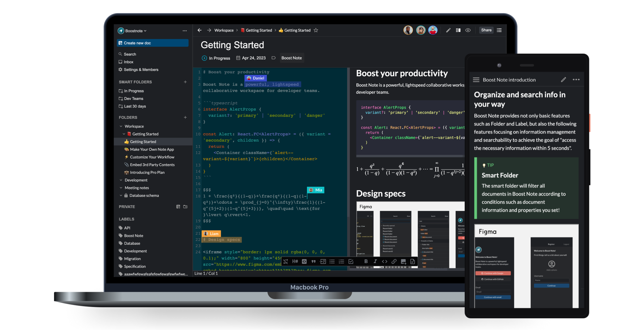This screenshot has width=644, height=330.
Task: Click the In Progress status label
Action: point(216,58)
